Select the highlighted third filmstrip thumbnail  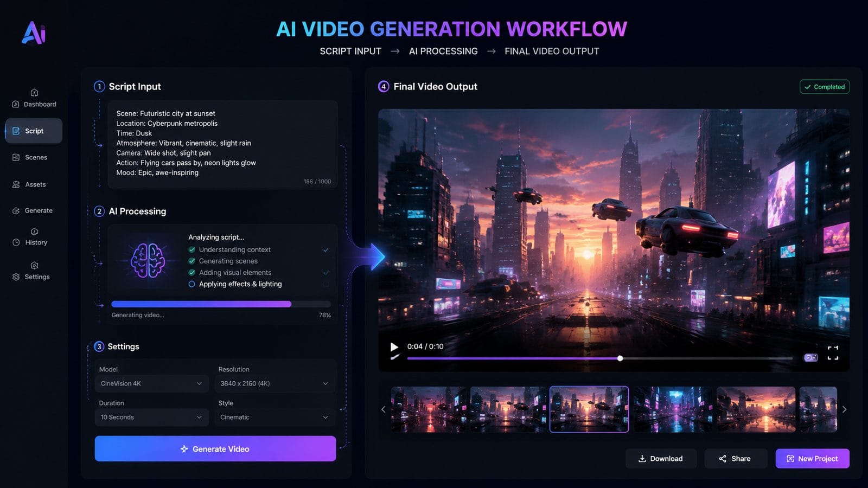coord(589,409)
